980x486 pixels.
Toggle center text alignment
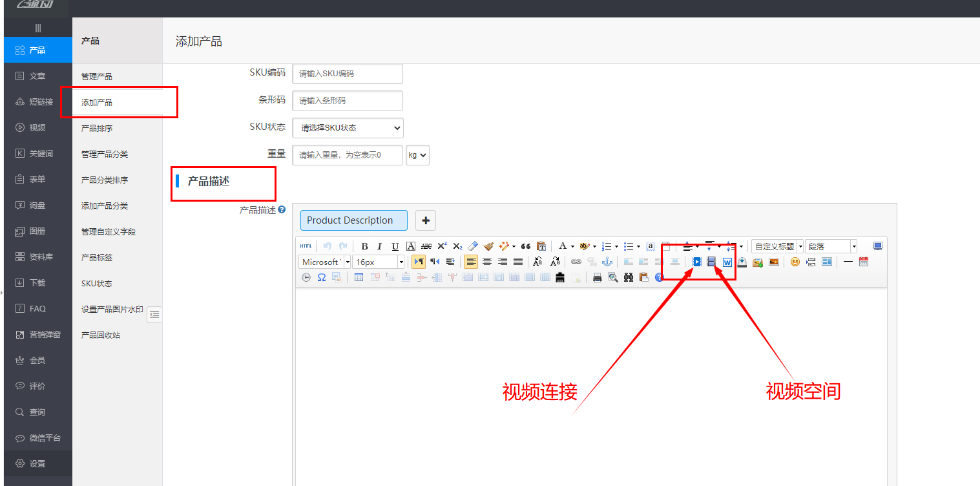click(x=486, y=261)
